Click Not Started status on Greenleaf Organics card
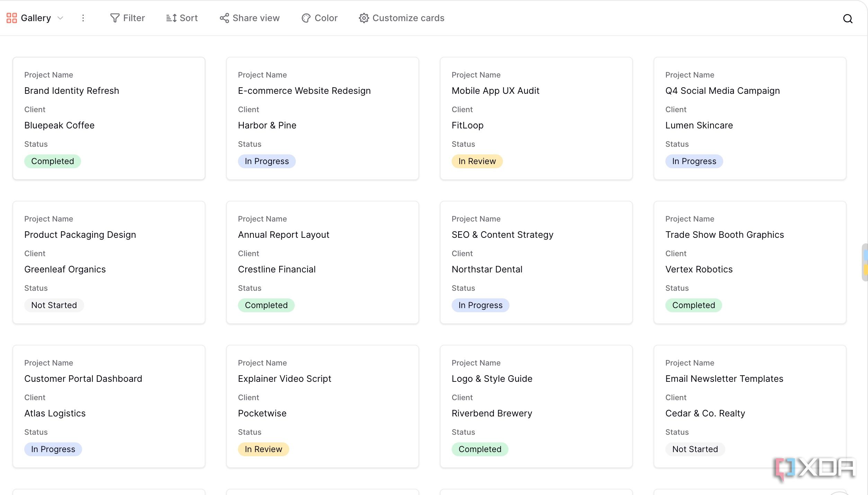868x495 pixels. point(54,305)
